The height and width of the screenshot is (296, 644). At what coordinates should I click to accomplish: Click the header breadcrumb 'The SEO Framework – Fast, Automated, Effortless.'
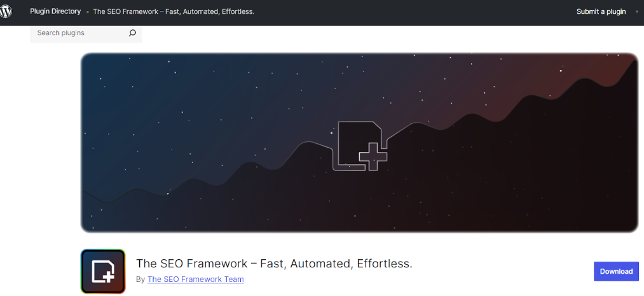pyautogui.click(x=174, y=11)
